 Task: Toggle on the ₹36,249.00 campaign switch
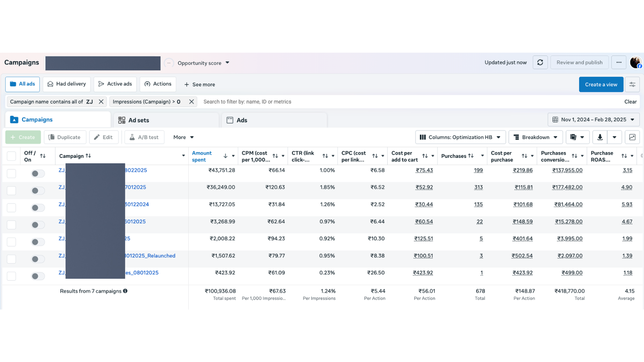click(x=38, y=191)
